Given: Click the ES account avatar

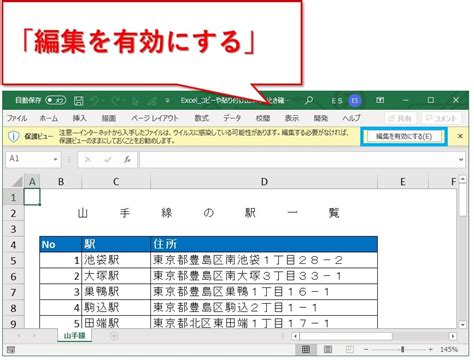Looking at the screenshot, I should click(355, 100).
